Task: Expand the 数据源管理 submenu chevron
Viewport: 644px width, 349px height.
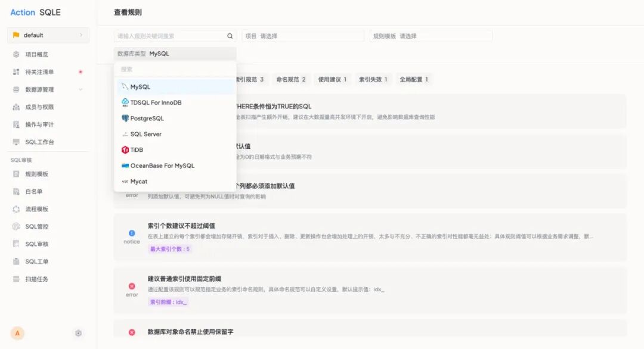Action: click(x=81, y=89)
